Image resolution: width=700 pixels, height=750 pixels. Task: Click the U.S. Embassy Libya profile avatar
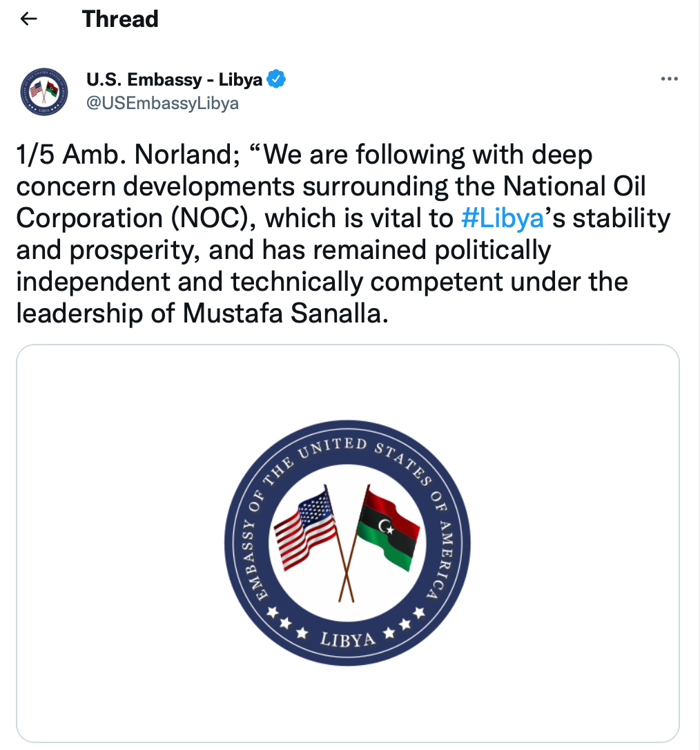pos(44,91)
